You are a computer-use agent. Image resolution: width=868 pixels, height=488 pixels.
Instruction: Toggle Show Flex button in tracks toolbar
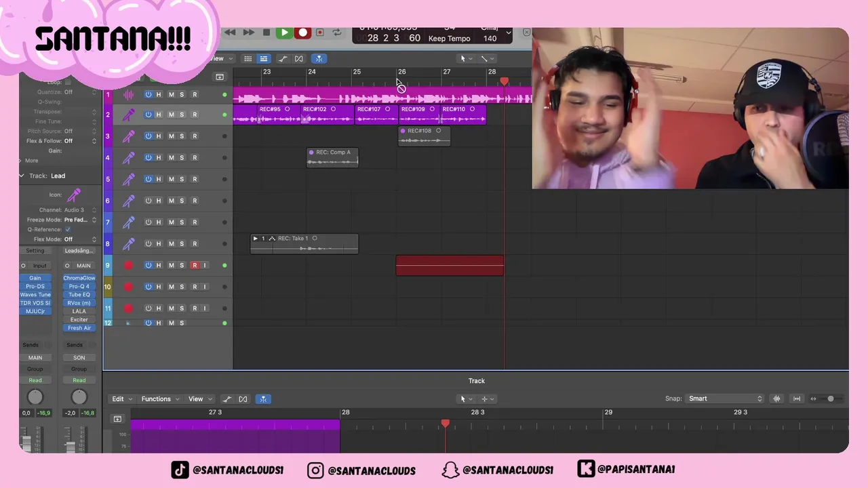coord(299,58)
